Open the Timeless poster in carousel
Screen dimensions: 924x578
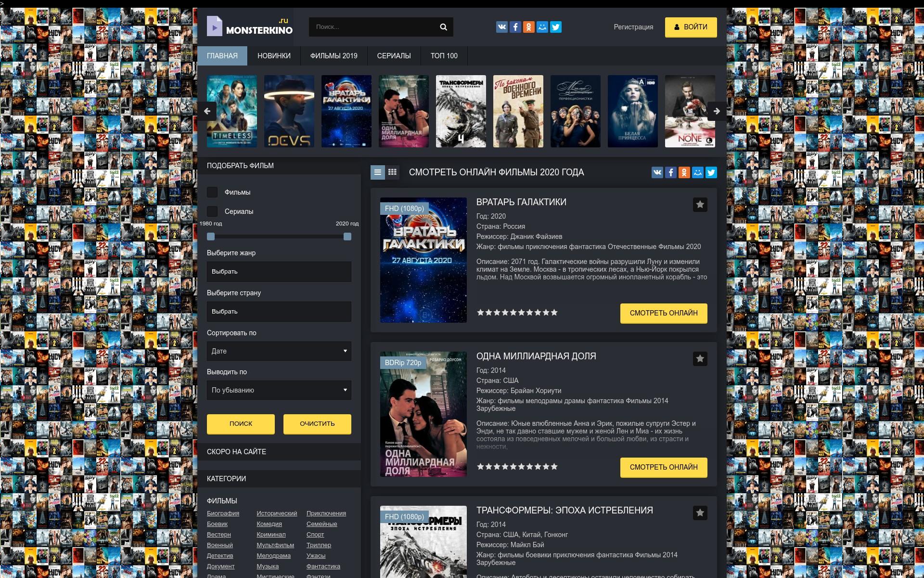click(x=232, y=111)
